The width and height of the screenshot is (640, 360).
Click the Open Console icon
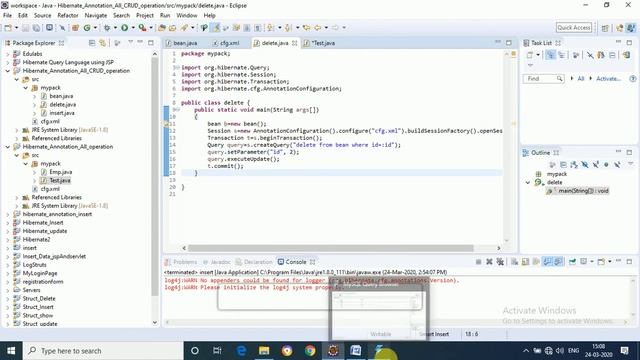[x=601, y=262]
